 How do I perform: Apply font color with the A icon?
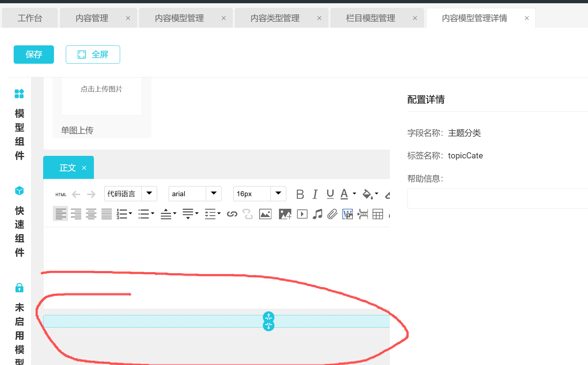click(344, 194)
